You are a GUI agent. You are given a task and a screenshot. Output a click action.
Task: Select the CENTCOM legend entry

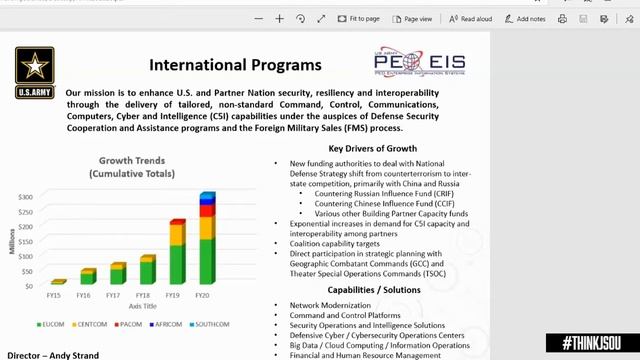(x=89, y=324)
